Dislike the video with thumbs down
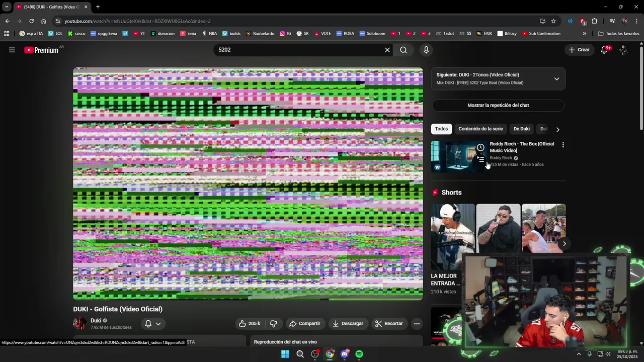644x362 pixels. click(274, 324)
